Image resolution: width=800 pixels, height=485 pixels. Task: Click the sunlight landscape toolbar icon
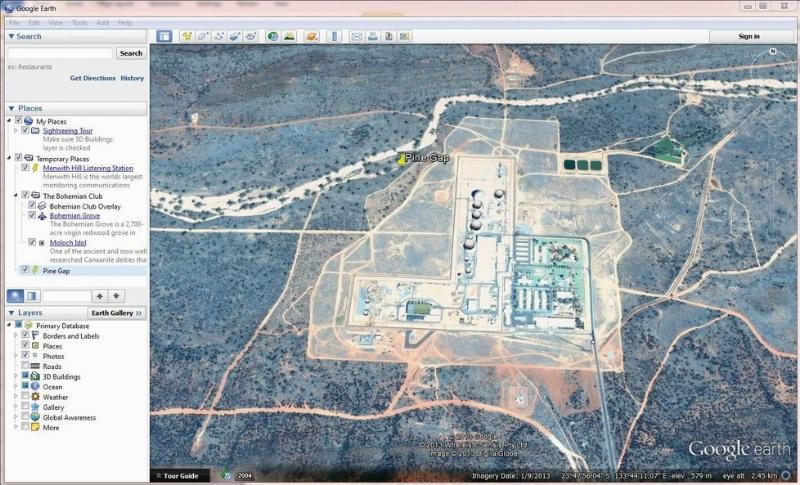[x=289, y=36]
